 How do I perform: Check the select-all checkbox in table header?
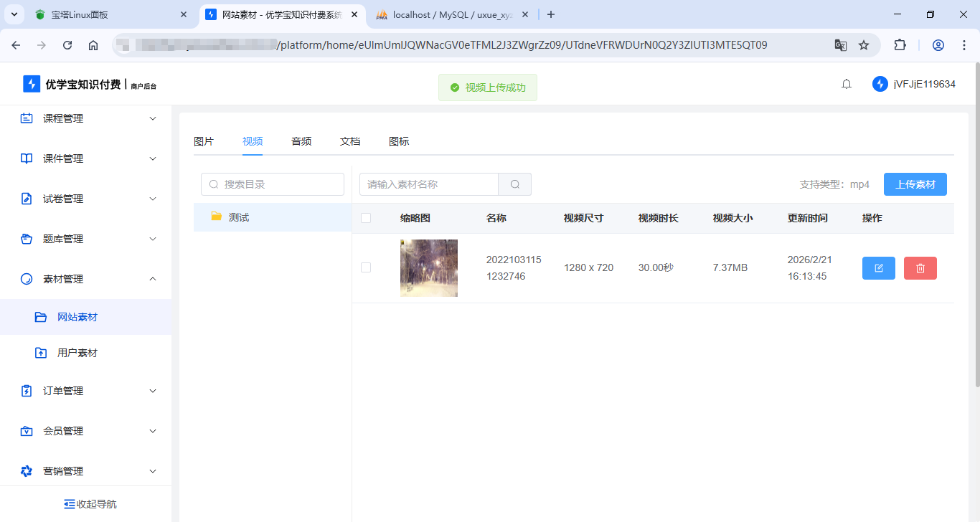click(366, 217)
